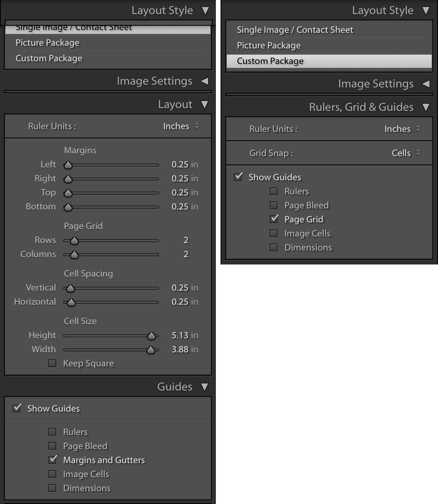Viewport: 438px width, 504px height.
Task: Enable the Rulers guide checkbox
Action: (52, 432)
